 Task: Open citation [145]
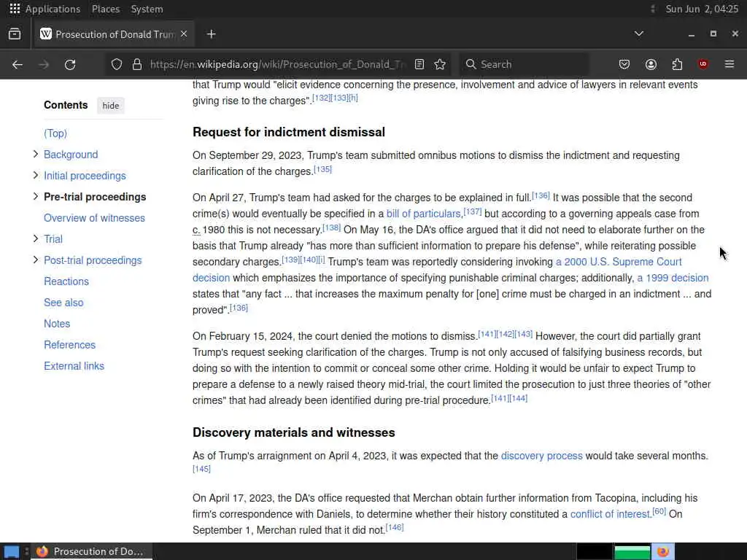201,469
